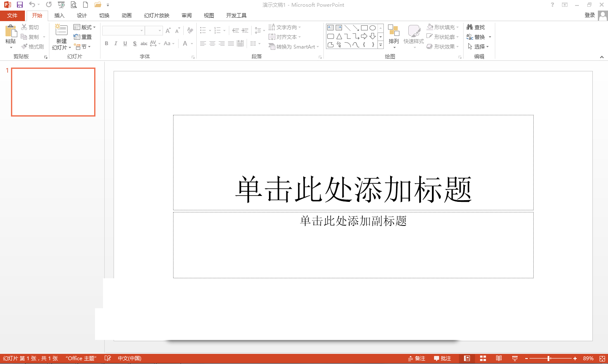608x364 pixels.
Task: Click the Redo icon in quick access toolbar
Action: pos(49,5)
